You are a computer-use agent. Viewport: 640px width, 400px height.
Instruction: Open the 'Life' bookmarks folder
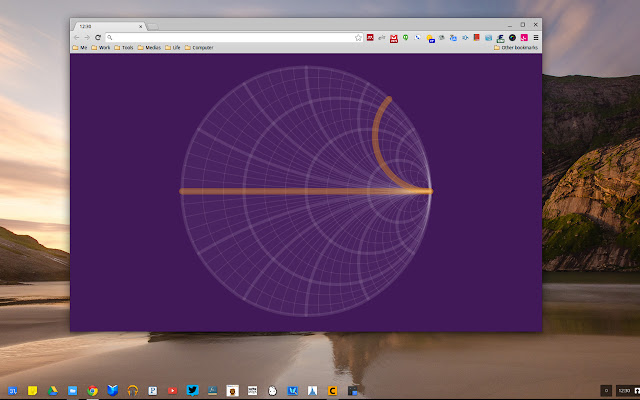click(173, 48)
